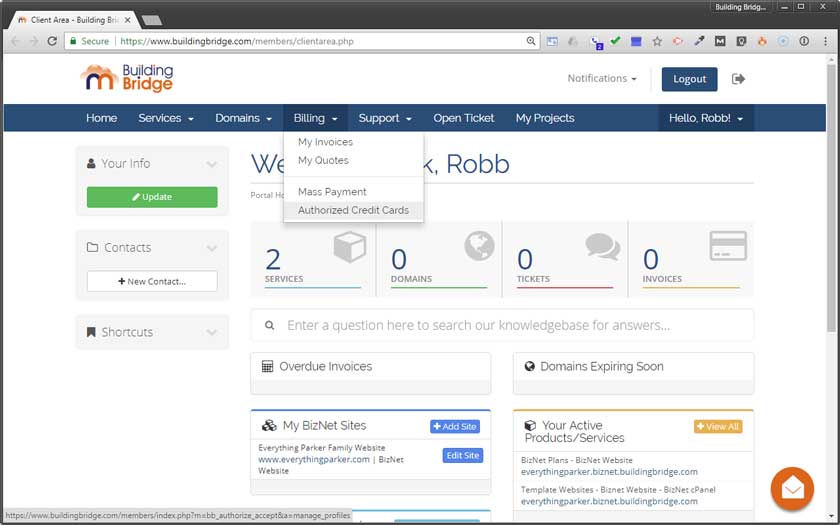Reload the page with the refresh icon
840x525 pixels.
pyautogui.click(x=52, y=41)
